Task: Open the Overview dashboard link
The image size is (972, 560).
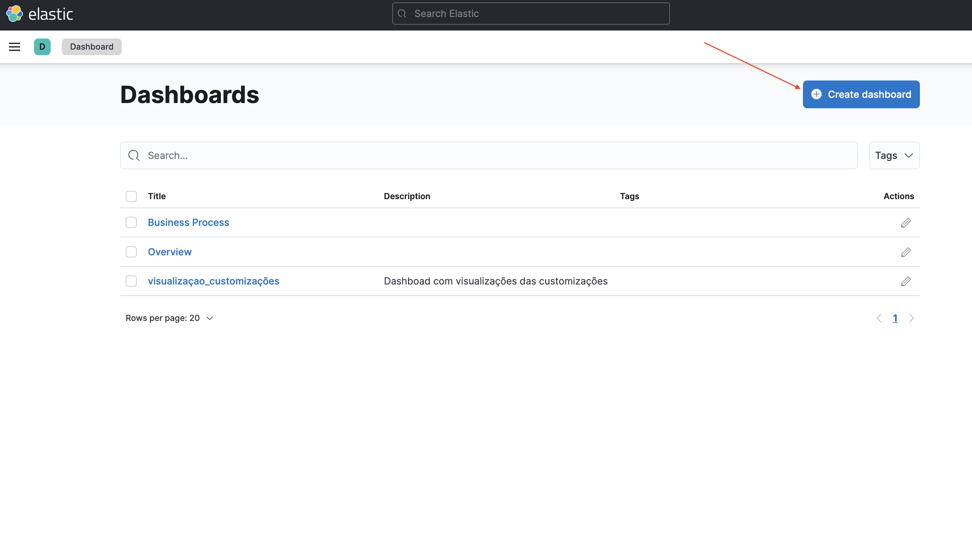Action: coord(170,252)
